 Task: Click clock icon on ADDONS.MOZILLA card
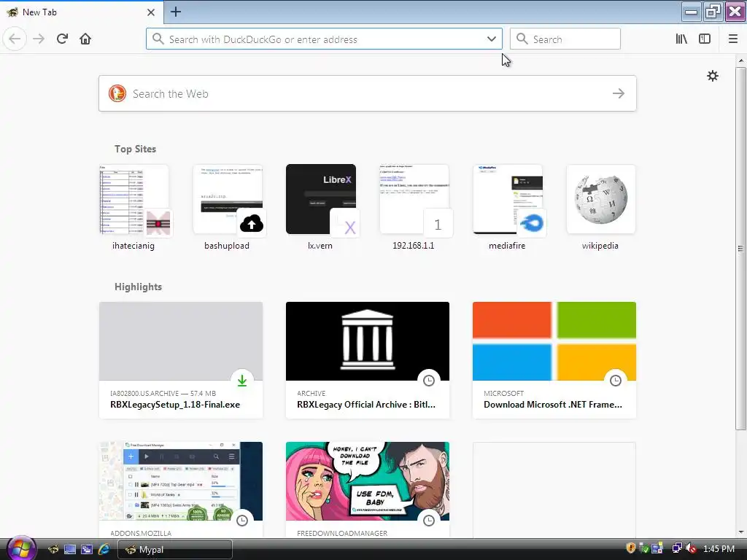pos(242,521)
